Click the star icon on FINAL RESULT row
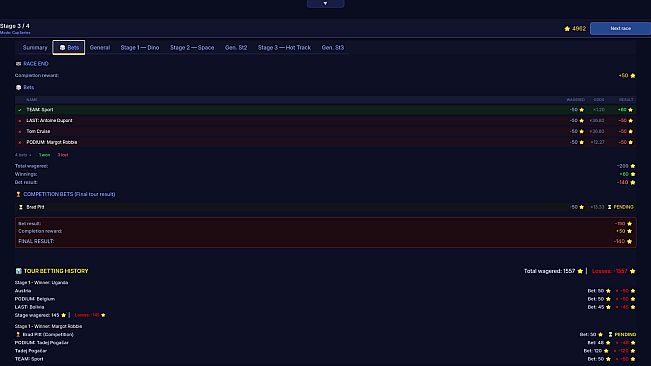The height and width of the screenshot is (366, 651). point(629,241)
